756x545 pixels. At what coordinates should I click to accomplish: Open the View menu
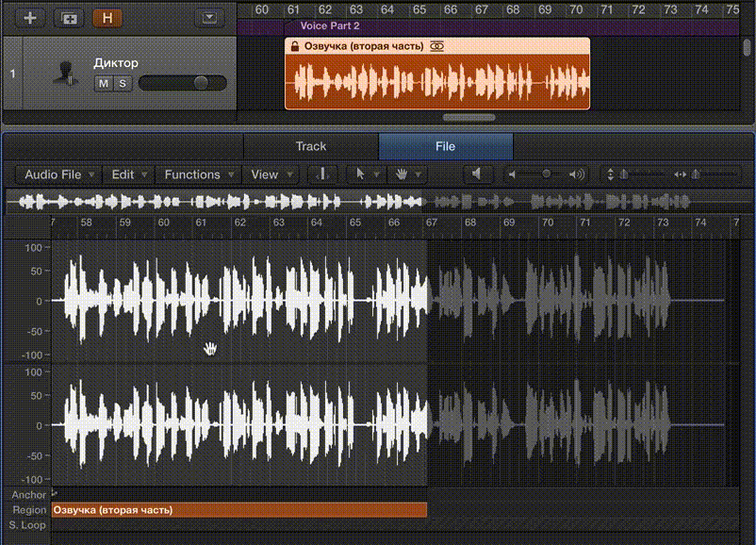coord(271,174)
